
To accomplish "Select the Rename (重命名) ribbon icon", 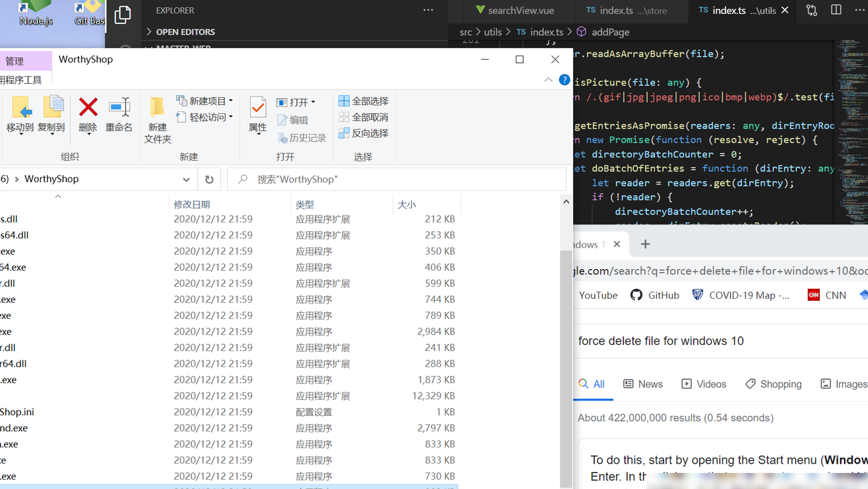I will pyautogui.click(x=119, y=107).
